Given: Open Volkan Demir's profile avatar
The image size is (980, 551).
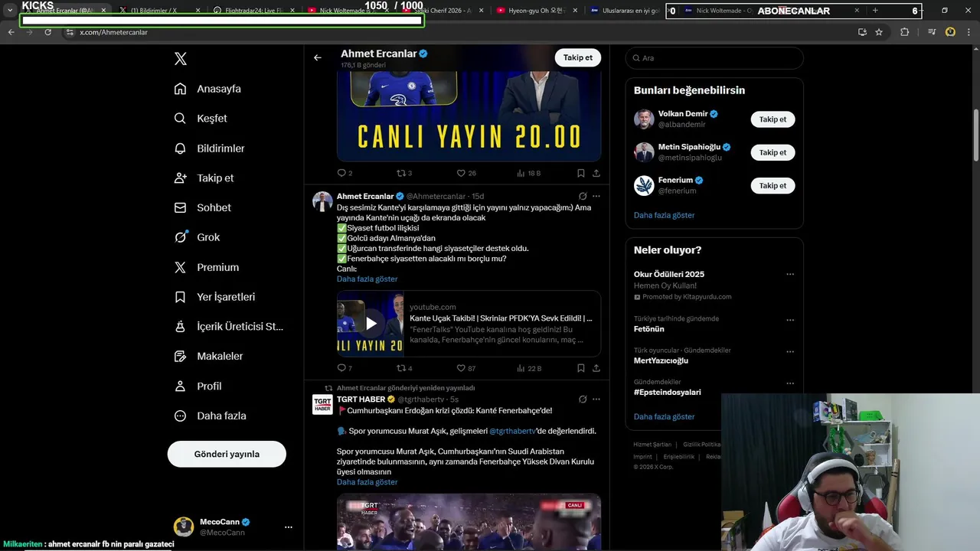Looking at the screenshot, I should tap(644, 119).
